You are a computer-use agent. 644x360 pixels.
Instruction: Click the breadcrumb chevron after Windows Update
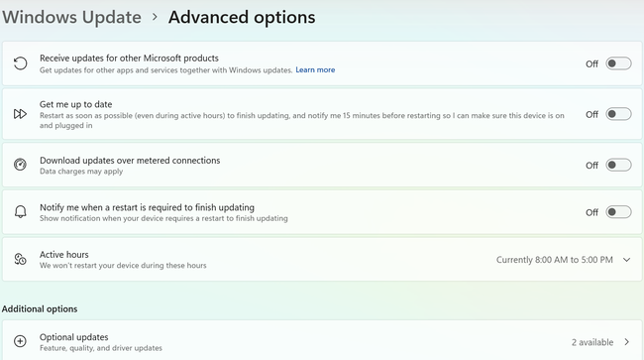(x=155, y=17)
